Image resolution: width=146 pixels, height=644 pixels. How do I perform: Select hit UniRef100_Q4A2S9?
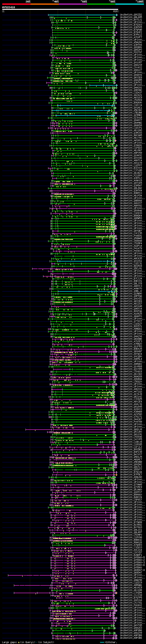[131, 65]
